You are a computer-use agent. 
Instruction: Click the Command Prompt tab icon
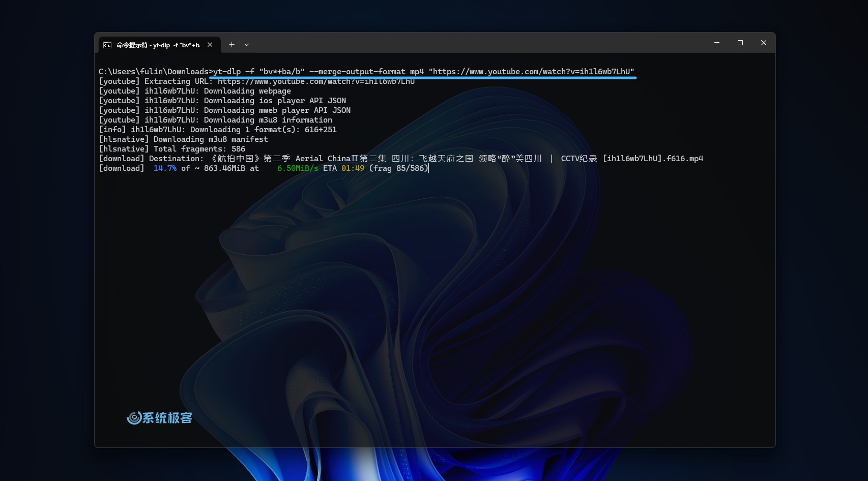coord(107,45)
